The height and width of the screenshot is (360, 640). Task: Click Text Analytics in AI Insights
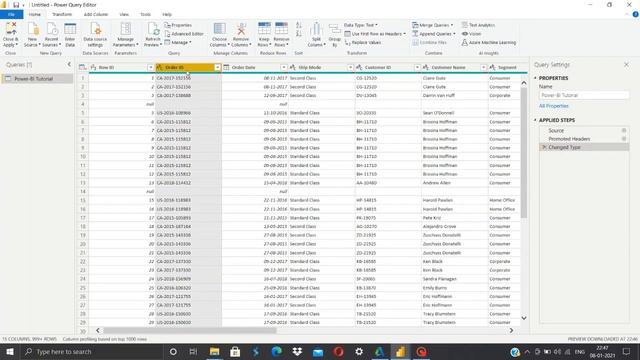[x=478, y=25]
